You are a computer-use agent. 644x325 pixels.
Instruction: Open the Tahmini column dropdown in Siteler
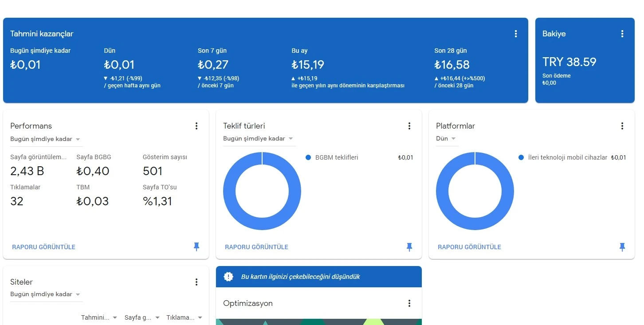[x=98, y=317]
